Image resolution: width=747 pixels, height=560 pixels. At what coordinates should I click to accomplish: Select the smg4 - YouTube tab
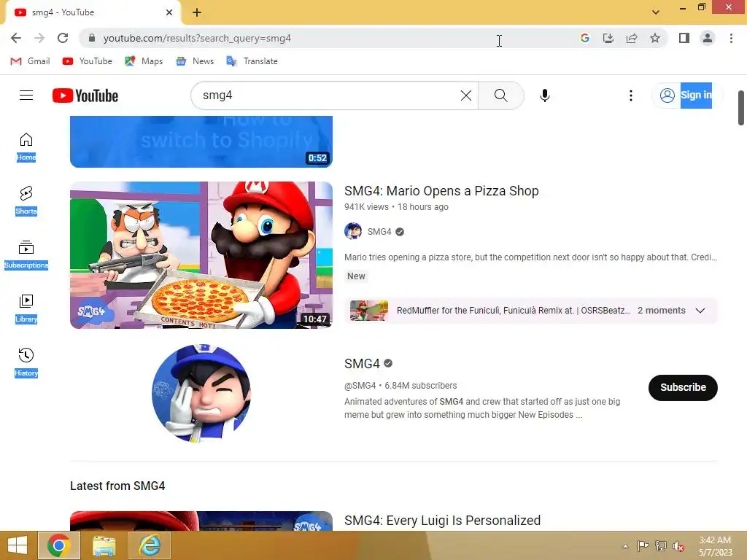93,12
